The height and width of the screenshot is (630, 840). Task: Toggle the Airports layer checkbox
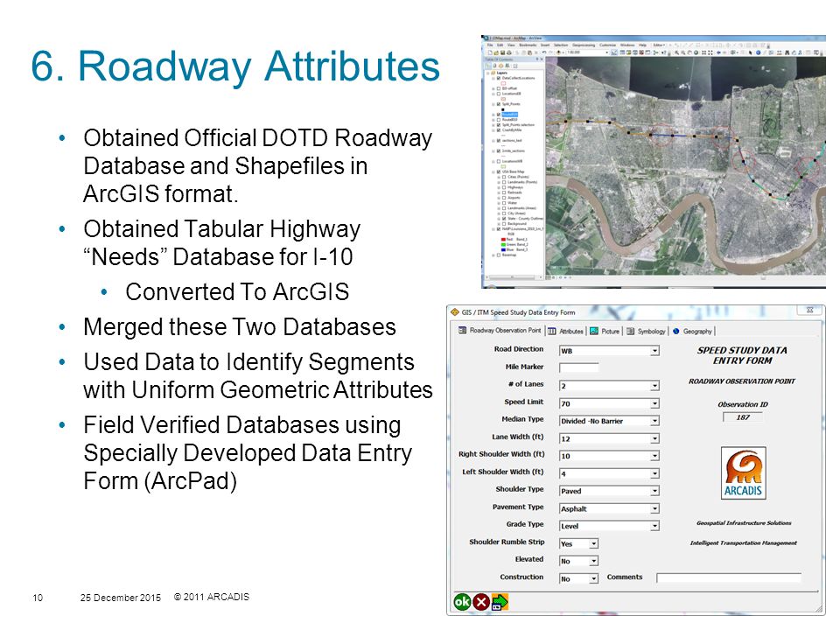(x=504, y=198)
